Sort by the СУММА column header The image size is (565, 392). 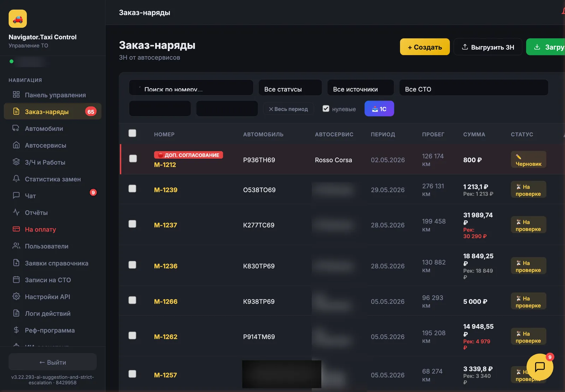(x=474, y=134)
